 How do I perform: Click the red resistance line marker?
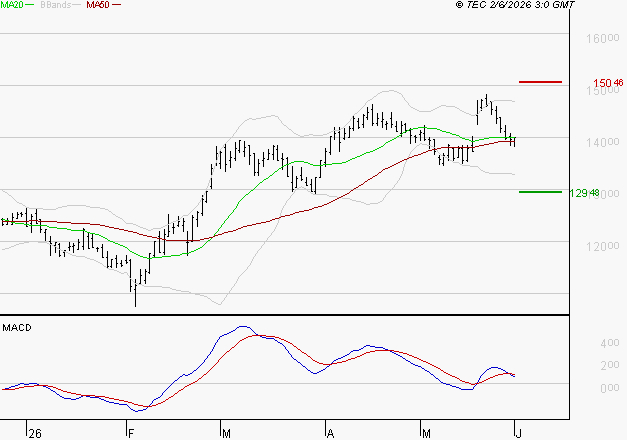540,82
